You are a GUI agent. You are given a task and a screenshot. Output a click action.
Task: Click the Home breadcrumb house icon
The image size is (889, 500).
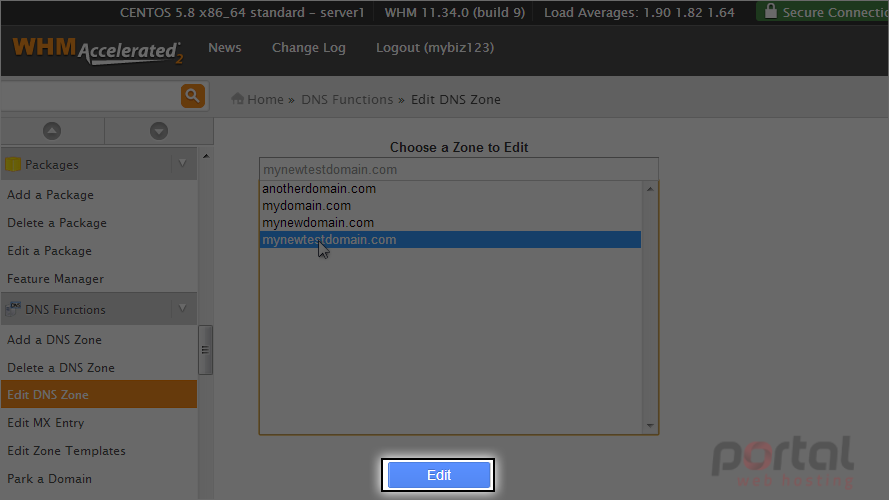238,99
